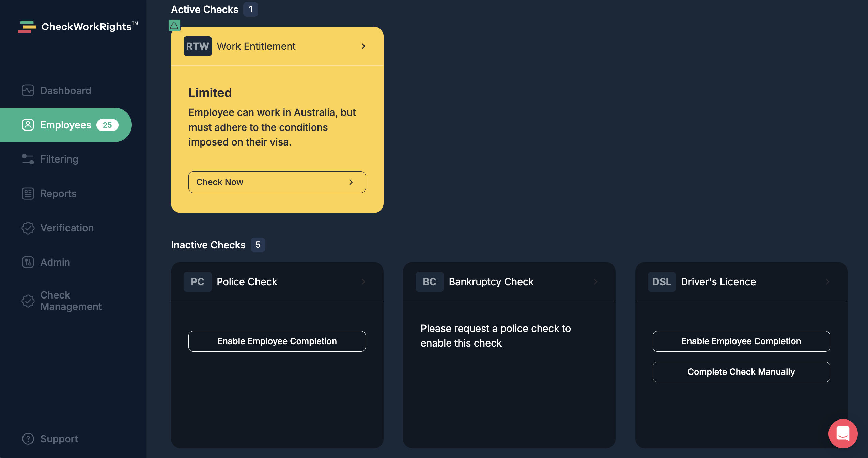
Task: Open Check Management in sidebar
Action: coord(62,301)
